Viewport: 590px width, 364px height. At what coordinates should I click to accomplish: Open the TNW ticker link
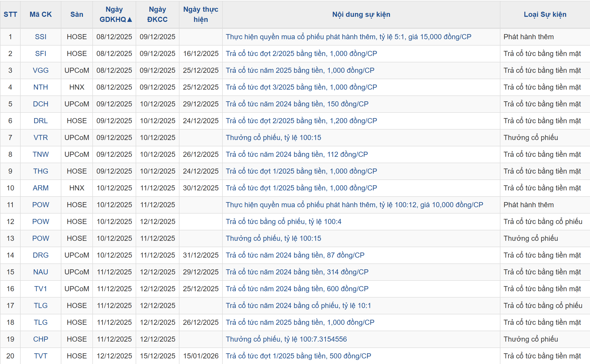click(41, 155)
